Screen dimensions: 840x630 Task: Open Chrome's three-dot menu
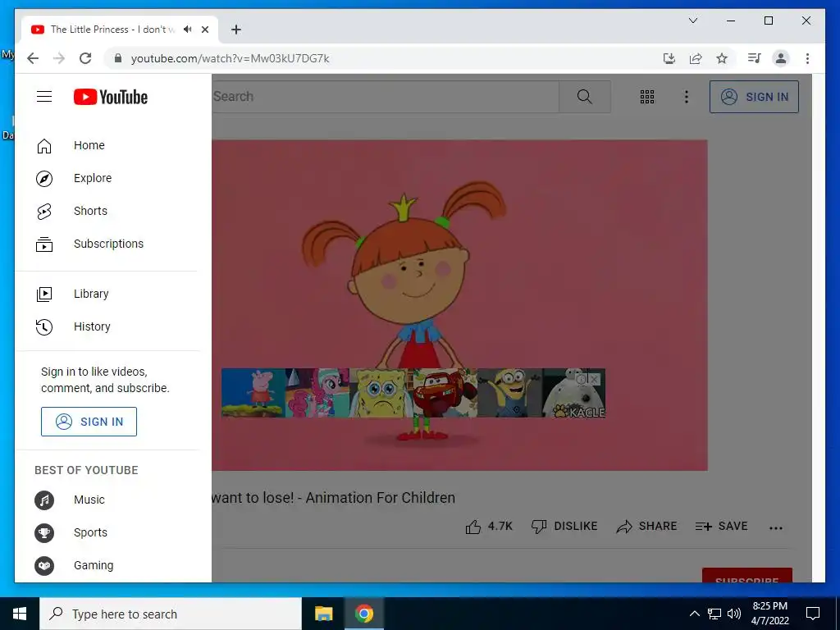click(x=807, y=58)
